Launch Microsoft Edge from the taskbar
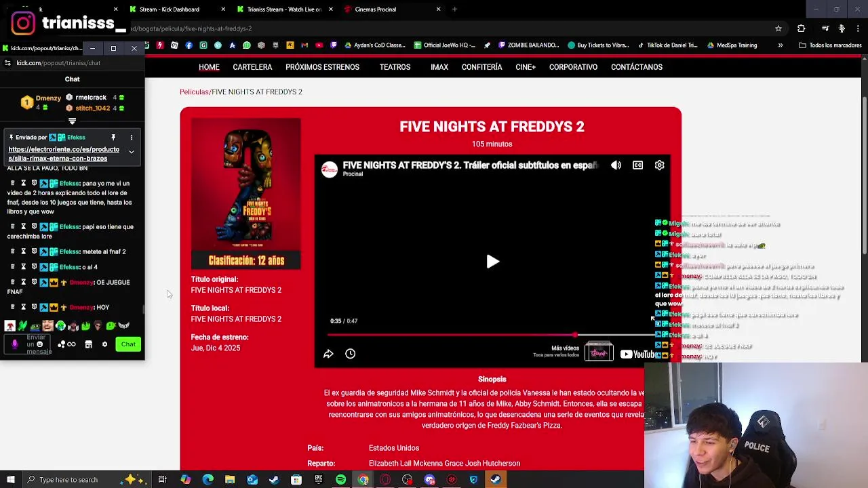The width and height of the screenshot is (868, 488). click(208, 480)
